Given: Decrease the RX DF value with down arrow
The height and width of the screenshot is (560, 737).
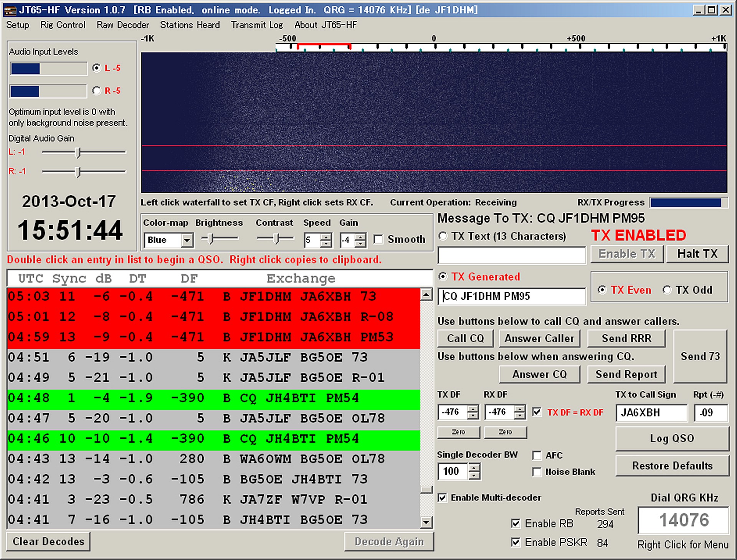Looking at the screenshot, I should click(x=520, y=416).
